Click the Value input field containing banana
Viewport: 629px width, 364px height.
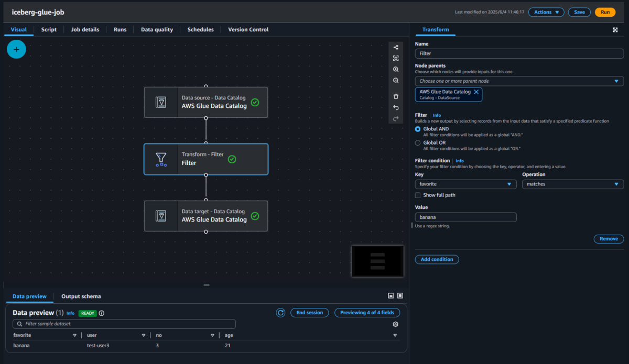tap(465, 217)
